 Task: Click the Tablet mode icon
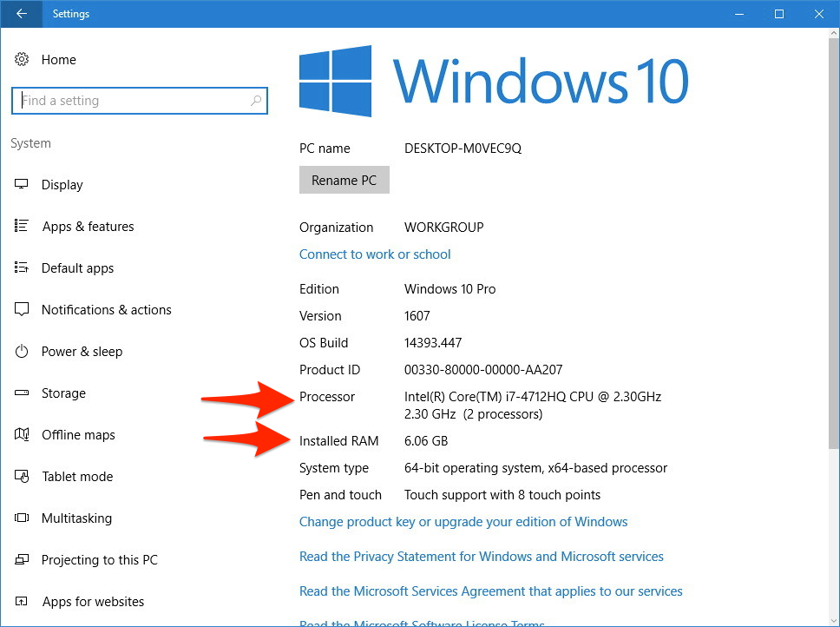[22, 476]
